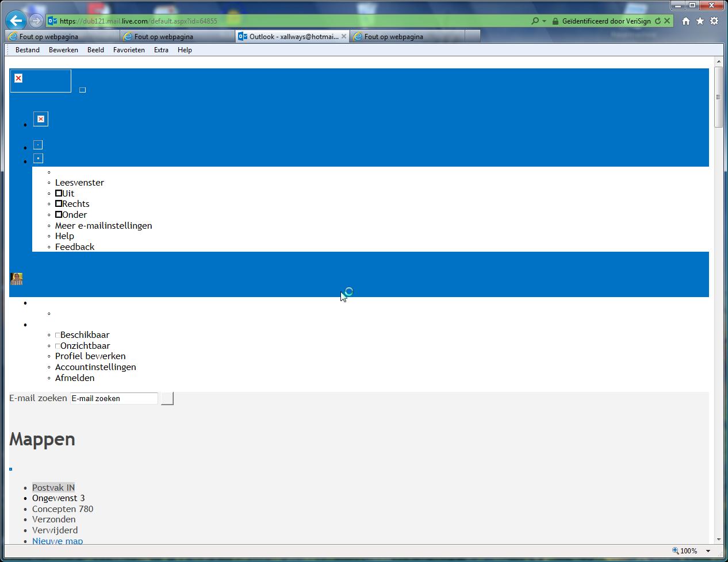Image resolution: width=728 pixels, height=562 pixels.
Task: Click the Nieuwe map link
Action: pyautogui.click(x=58, y=541)
